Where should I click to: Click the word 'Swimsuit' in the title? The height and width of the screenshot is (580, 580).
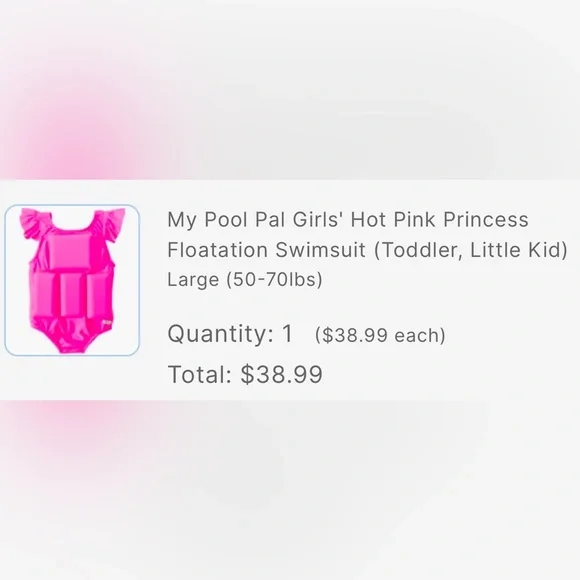tap(320, 250)
